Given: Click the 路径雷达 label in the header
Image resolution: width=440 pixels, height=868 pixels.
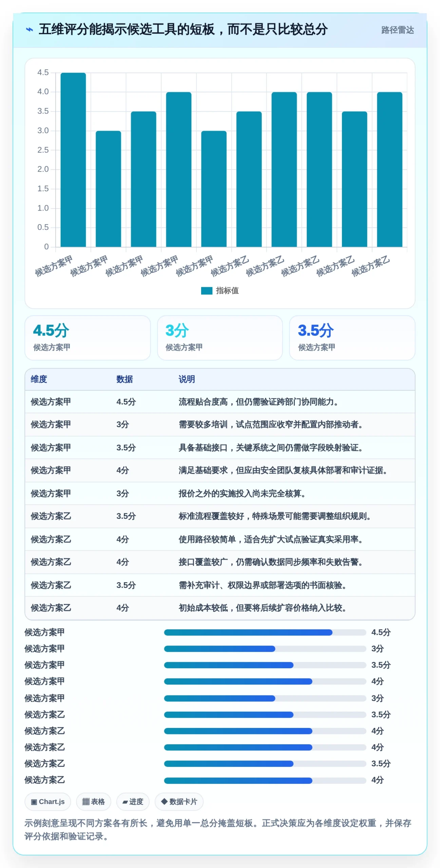Looking at the screenshot, I should tap(397, 30).
